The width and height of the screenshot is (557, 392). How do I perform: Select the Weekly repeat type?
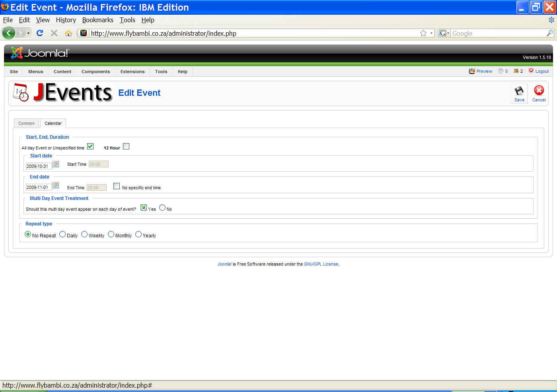[x=84, y=235]
